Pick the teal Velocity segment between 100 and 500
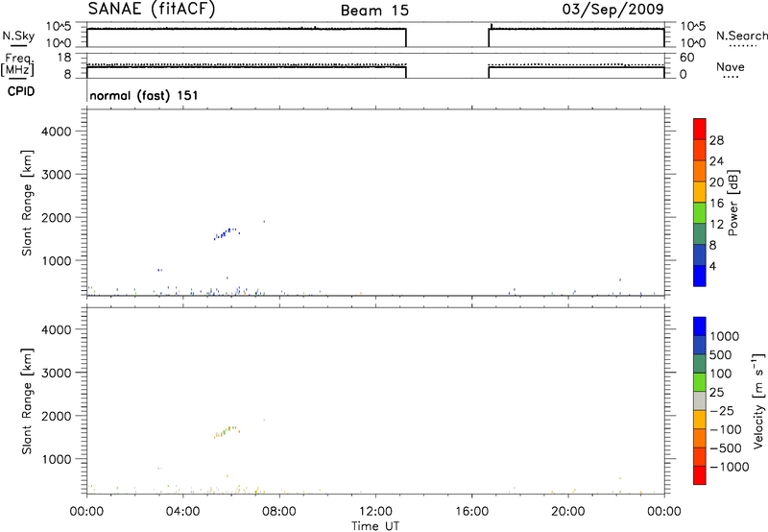768x532 pixels. click(700, 364)
